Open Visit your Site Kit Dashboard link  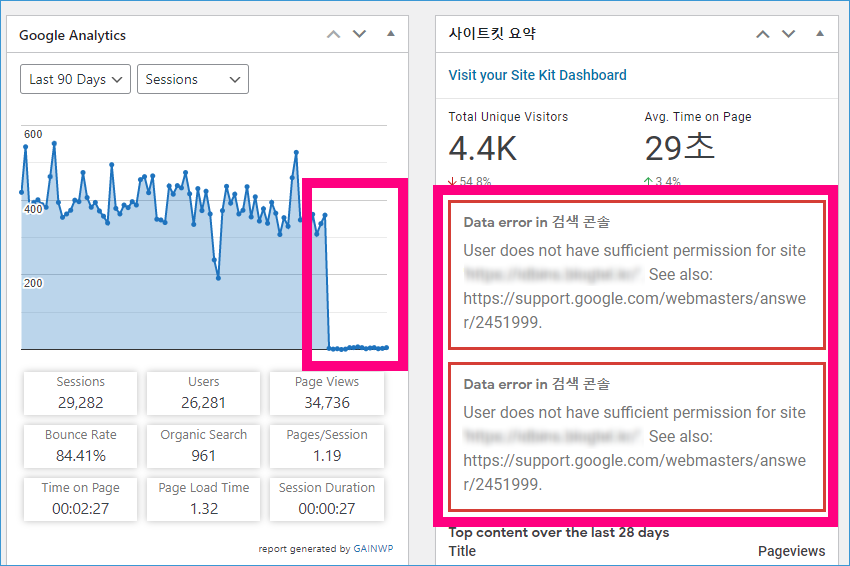[x=537, y=75]
